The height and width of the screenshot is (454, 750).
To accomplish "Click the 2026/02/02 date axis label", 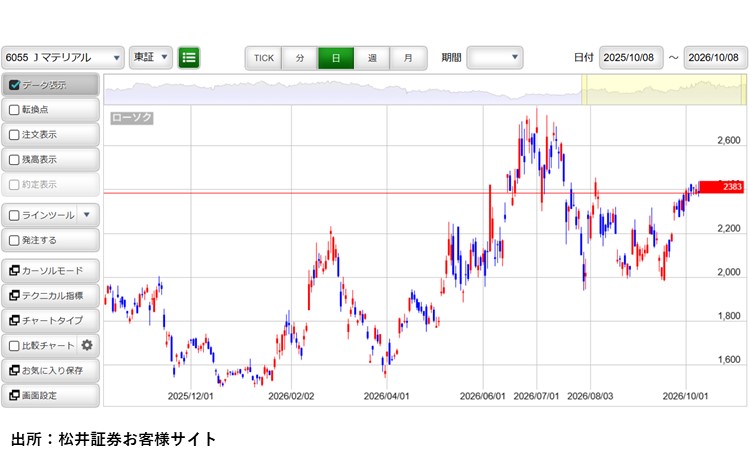I will click(x=291, y=396).
